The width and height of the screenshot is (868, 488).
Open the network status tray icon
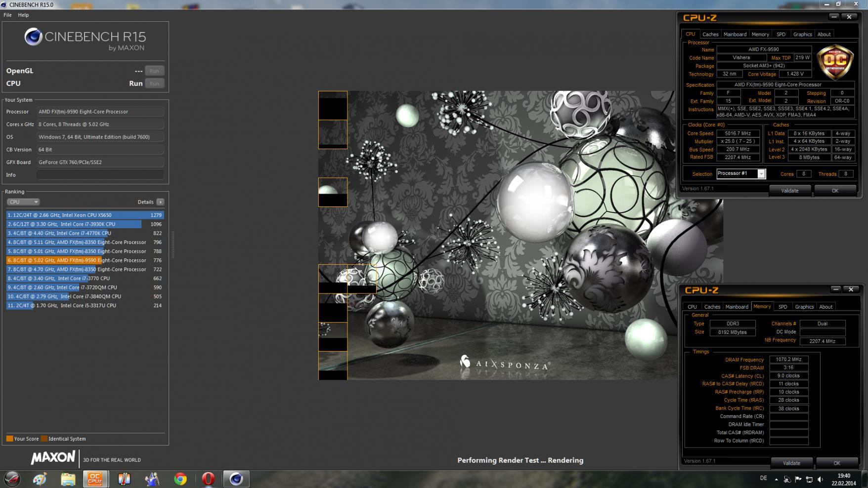(x=809, y=479)
